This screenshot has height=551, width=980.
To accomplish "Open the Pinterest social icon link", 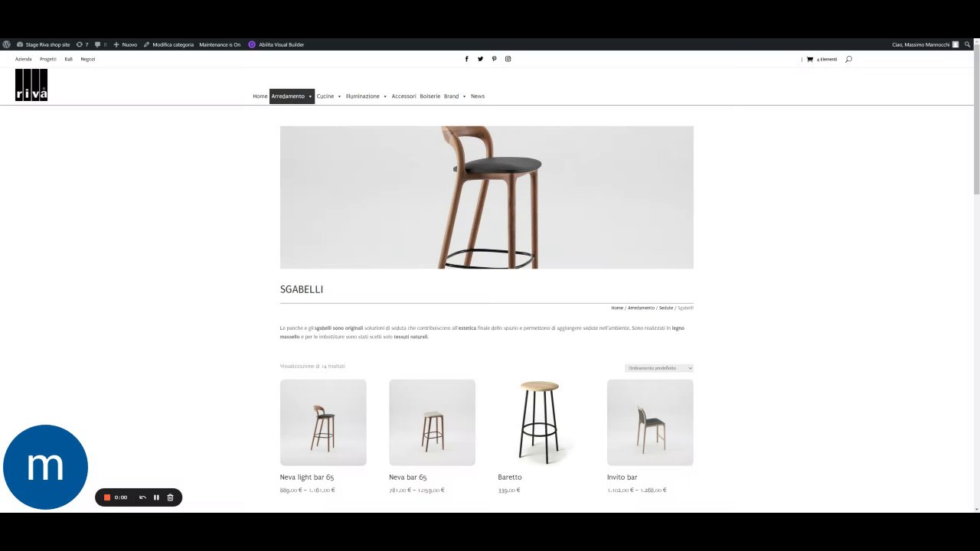I will (x=494, y=59).
